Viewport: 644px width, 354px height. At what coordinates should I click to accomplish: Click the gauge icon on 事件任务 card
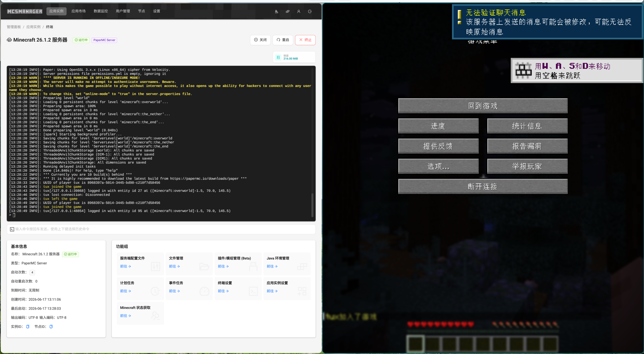204,291
